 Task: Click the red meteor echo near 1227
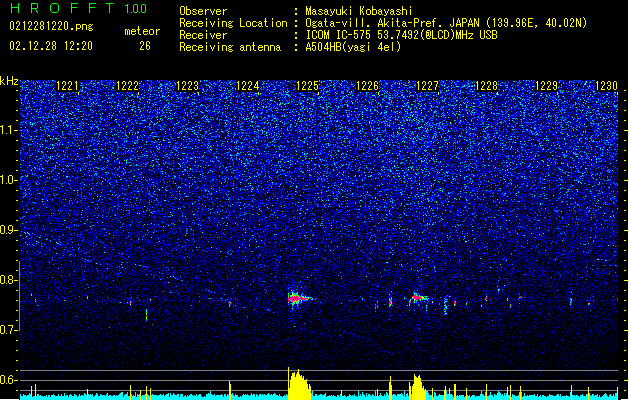pyautogui.click(x=419, y=298)
